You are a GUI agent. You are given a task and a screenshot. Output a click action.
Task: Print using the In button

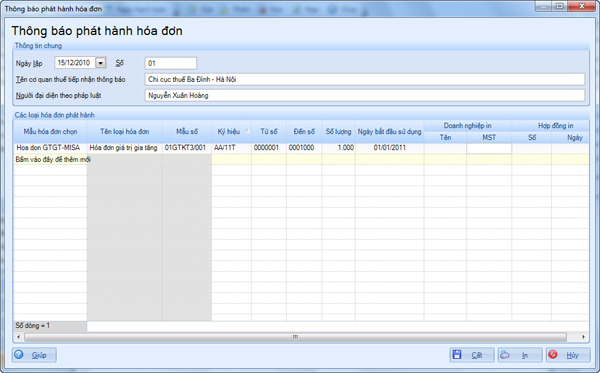pos(520,355)
